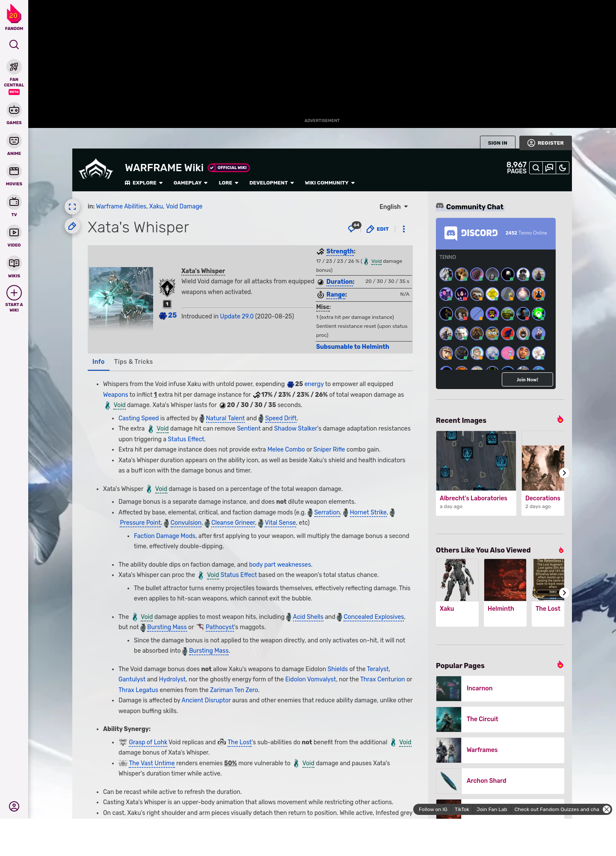This screenshot has width=616, height=856.
Task: Open the Strength stat link
Action: (340, 251)
